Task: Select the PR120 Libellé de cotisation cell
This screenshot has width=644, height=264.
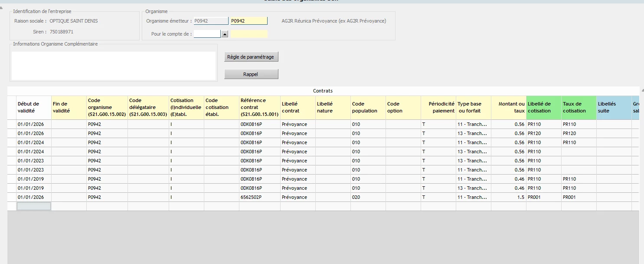Action: [x=543, y=133]
